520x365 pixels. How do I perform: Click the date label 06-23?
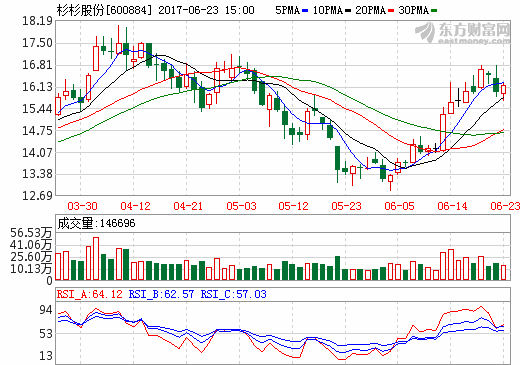click(505, 206)
